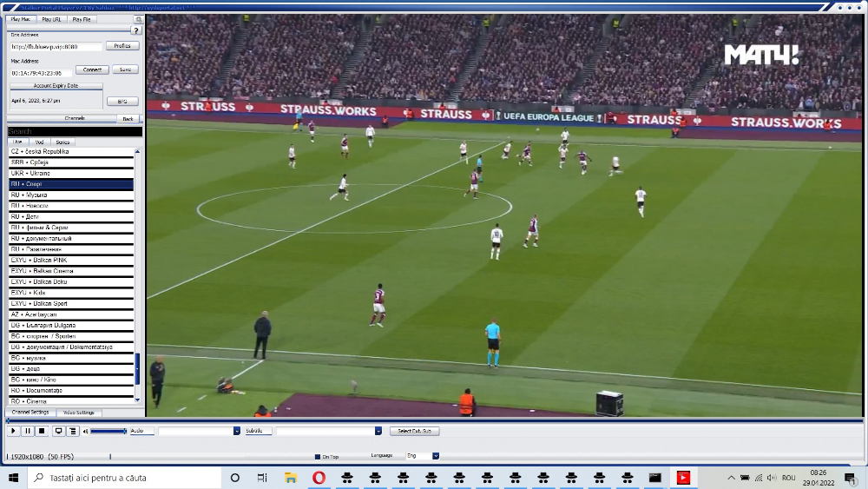
Task: Select 'RU • Музыка' category
Action: [x=71, y=195]
